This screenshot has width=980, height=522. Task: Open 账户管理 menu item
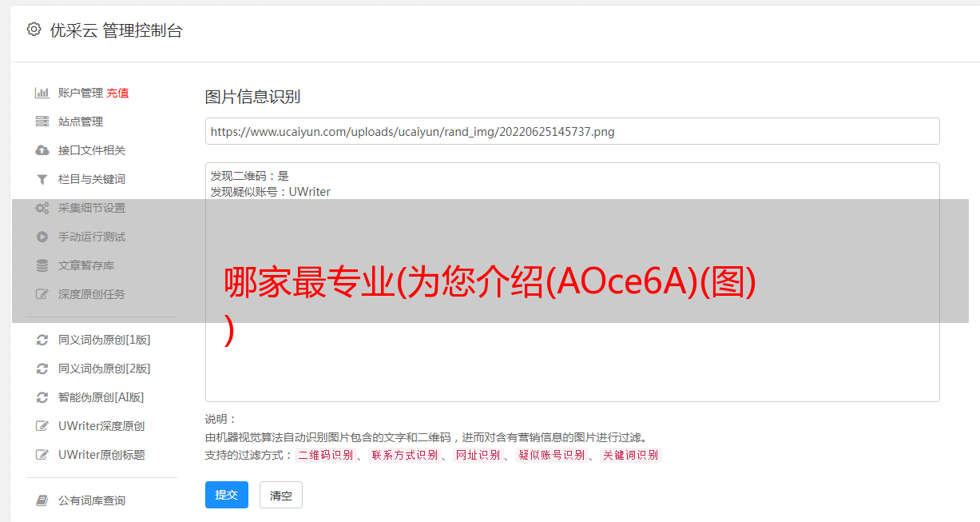(81, 93)
